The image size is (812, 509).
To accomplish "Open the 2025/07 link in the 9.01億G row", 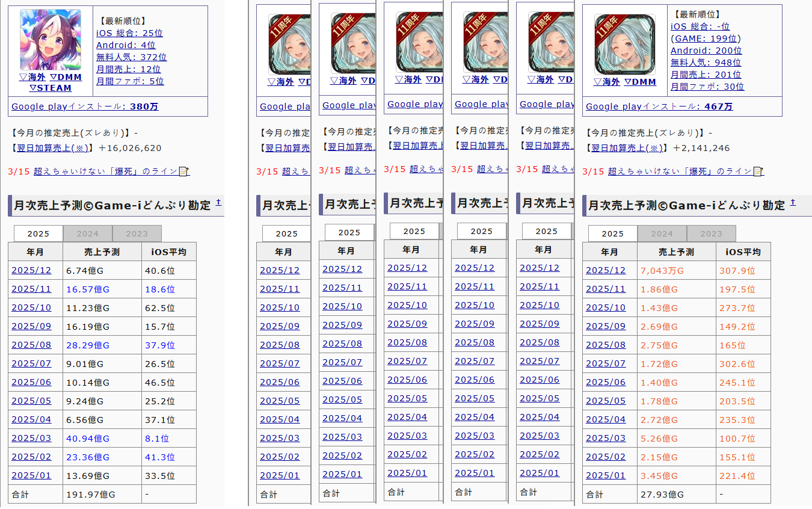I will pyautogui.click(x=31, y=364).
